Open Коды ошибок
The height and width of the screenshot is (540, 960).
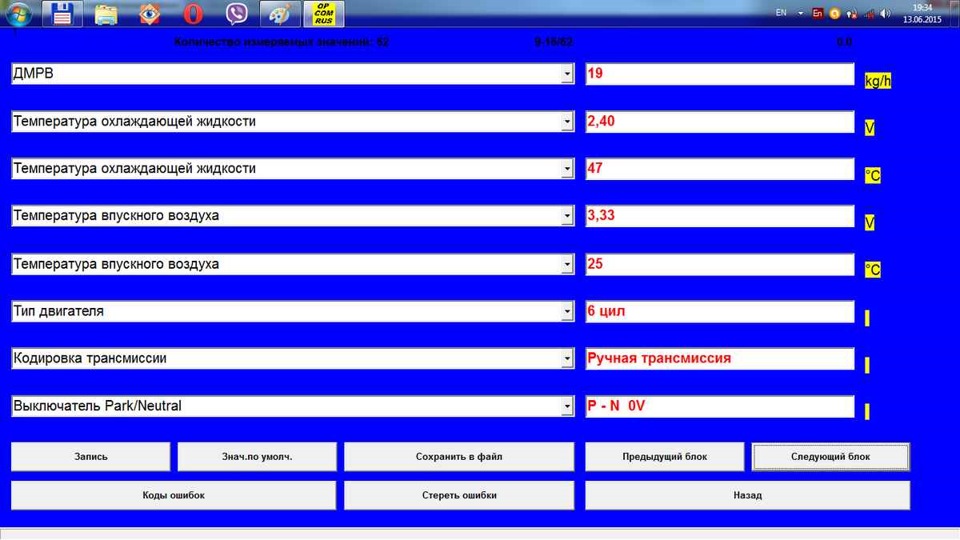click(173, 495)
